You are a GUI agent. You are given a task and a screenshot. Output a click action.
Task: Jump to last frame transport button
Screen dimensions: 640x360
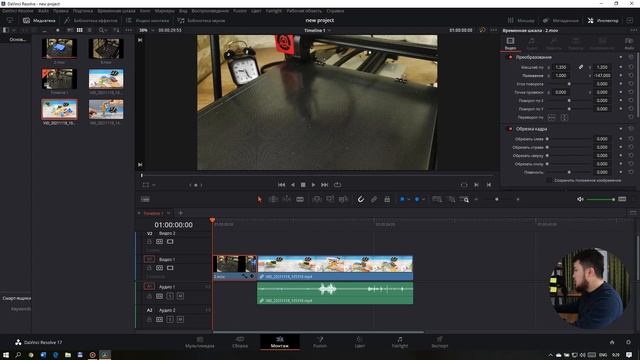[x=324, y=185]
